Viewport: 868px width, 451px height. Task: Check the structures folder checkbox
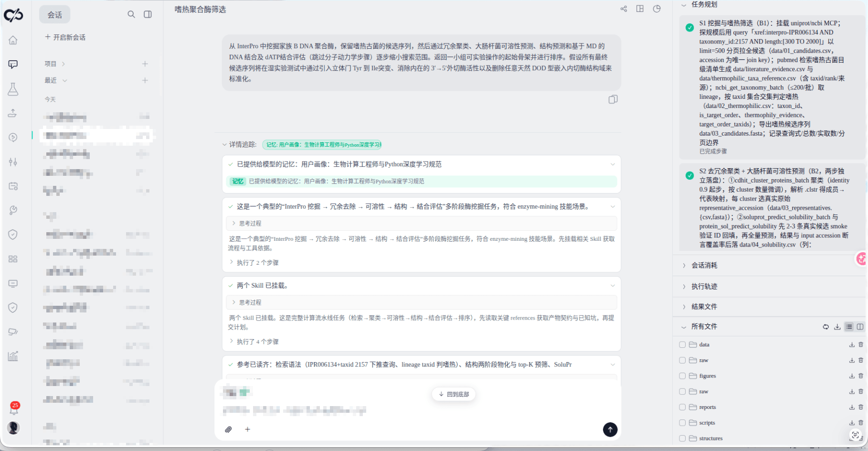682,438
